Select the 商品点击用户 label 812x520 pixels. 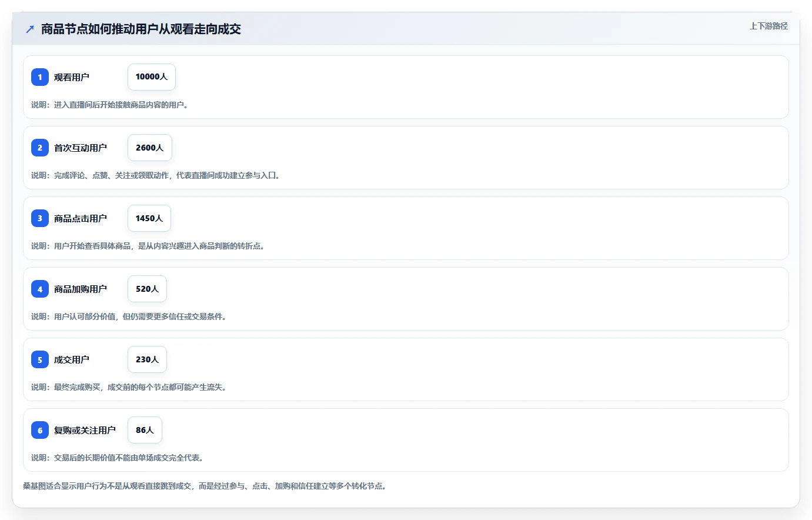(x=81, y=218)
